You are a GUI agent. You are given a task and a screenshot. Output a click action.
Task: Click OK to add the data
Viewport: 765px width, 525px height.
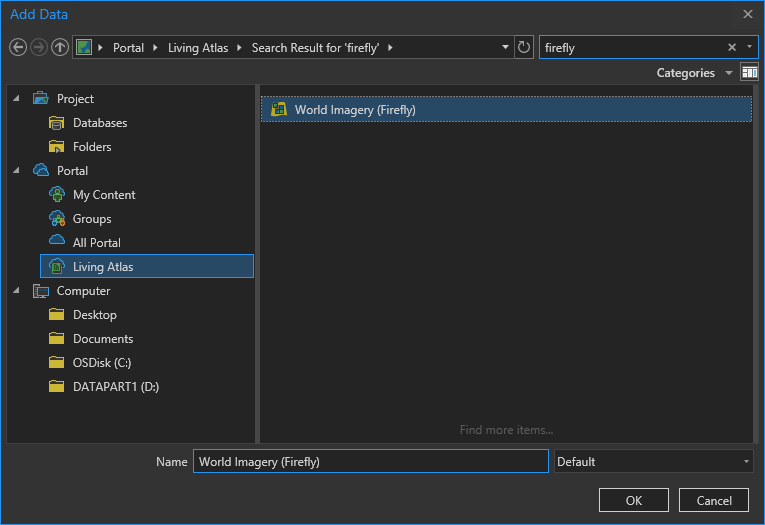pyautogui.click(x=634, y=500)
